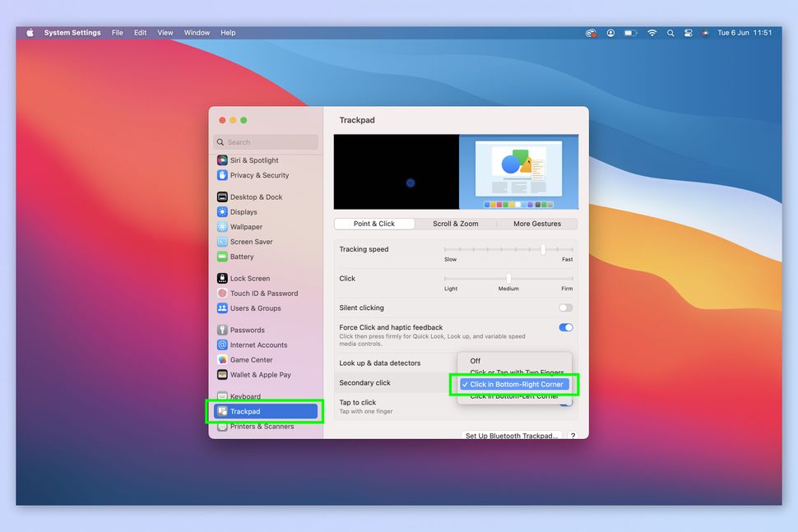Toggle the Tap to click switch
This screenshot has height=532, width=798.
pos(565,405)
